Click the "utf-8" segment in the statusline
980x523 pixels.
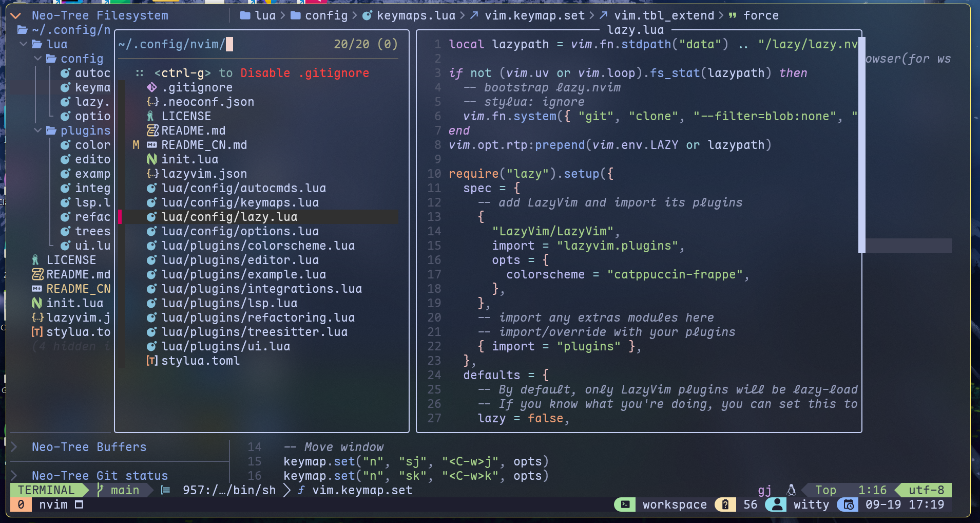(x=927, y=490)
